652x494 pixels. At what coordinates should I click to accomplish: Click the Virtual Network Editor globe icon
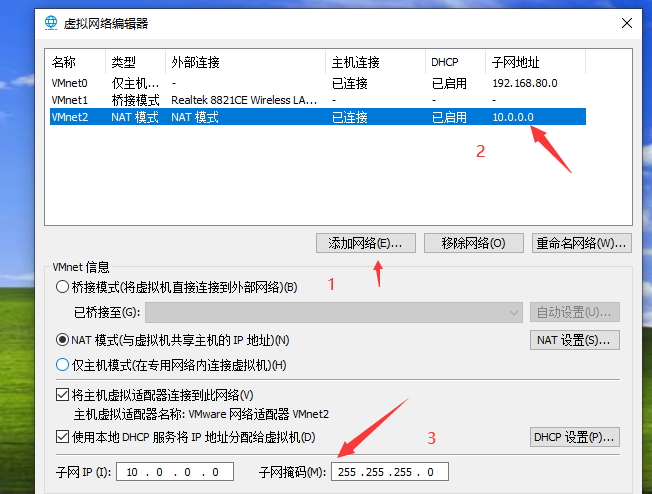pyautogui.click(x=51, y=23)
